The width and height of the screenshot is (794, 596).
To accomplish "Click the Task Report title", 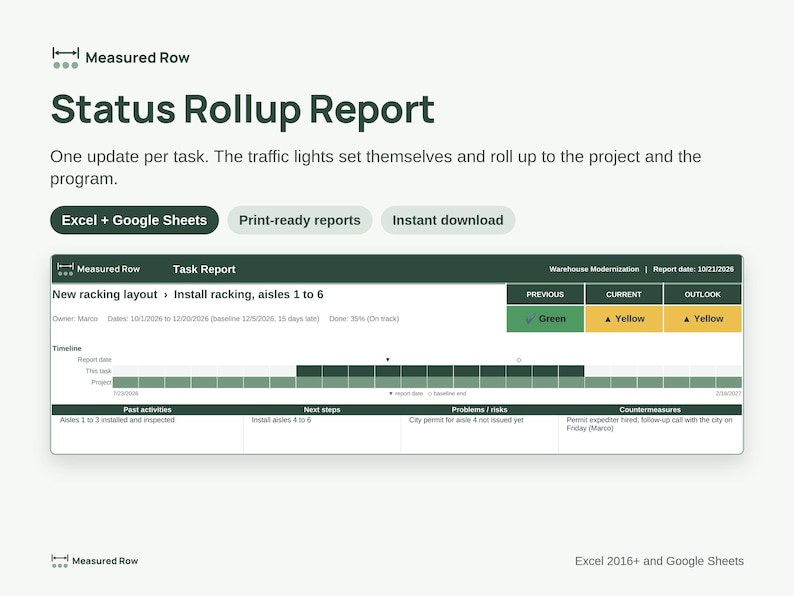I will (x=204, y=269).
